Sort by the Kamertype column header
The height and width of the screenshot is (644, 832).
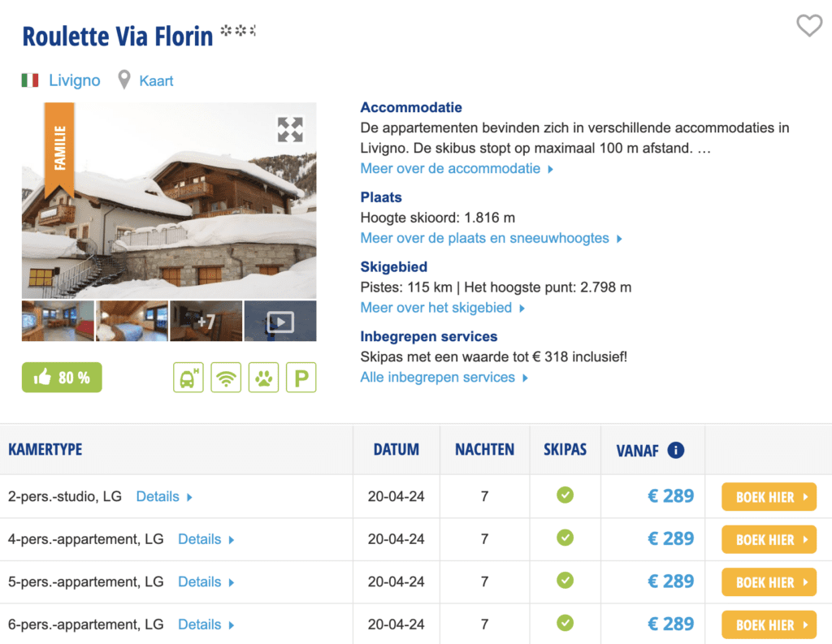tap(45, 450)
